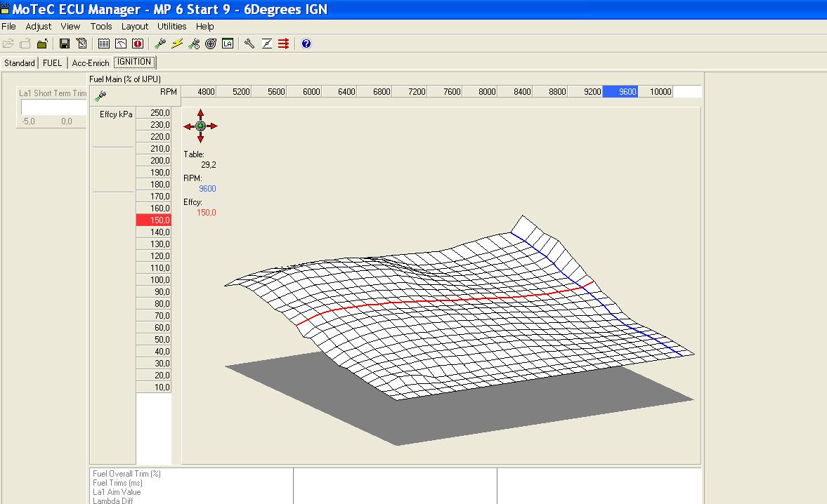Open the Utilities menu
This screenshot has width=827, height=504.
[172, 27]
